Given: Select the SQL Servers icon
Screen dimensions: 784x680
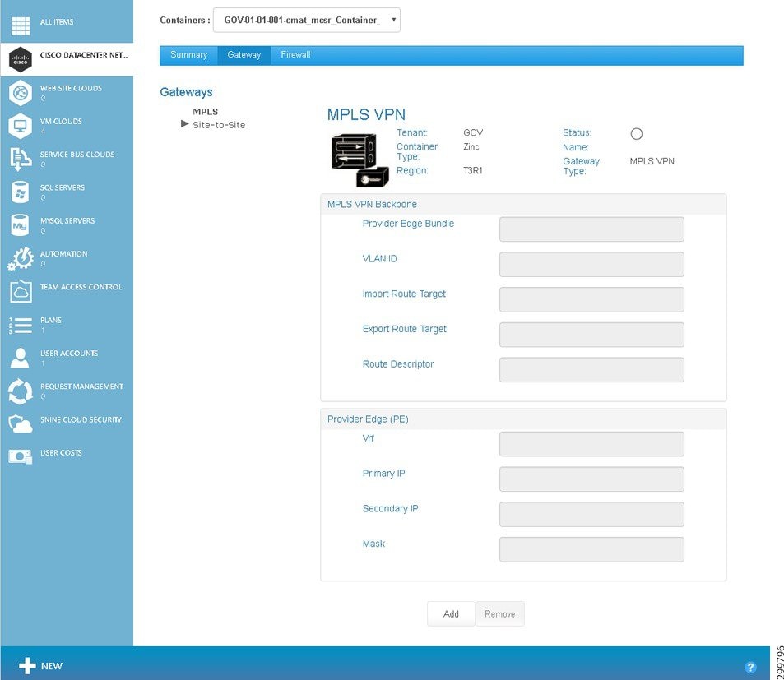Looking at the screenshot, I should point(20,192).
